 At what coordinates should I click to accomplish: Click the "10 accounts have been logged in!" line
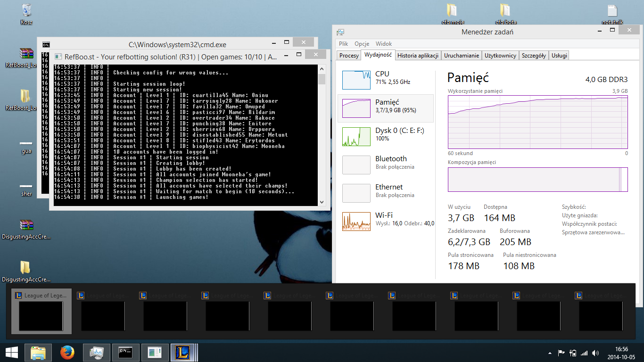coord(165,152)
